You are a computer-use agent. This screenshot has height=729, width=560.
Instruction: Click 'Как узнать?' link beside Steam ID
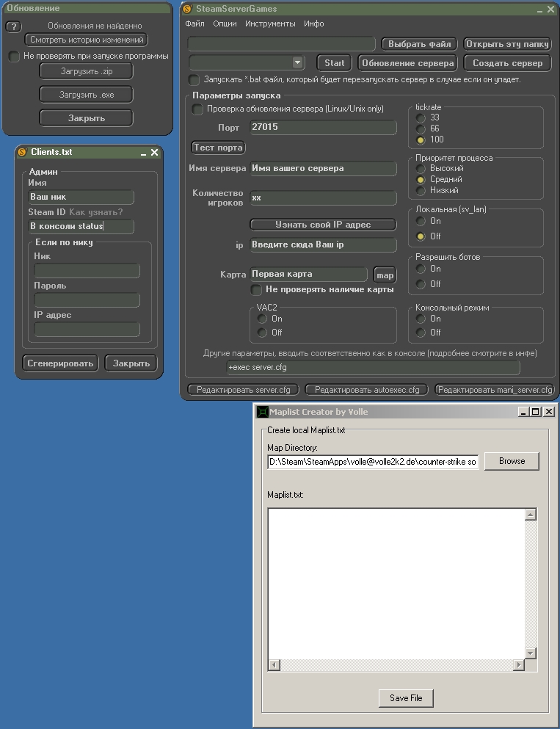95,212
